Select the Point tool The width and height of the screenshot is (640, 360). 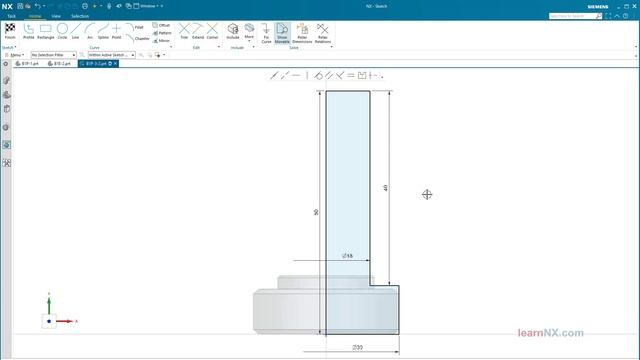pyautogui.click(x=116, y=31)
